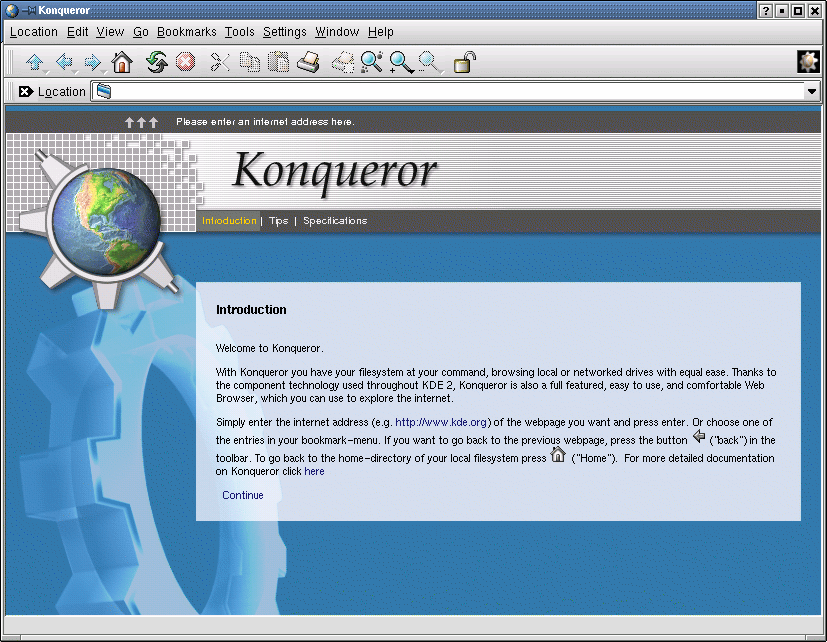Click the Up arrow toolbar icon

click(x=35, y=62)
